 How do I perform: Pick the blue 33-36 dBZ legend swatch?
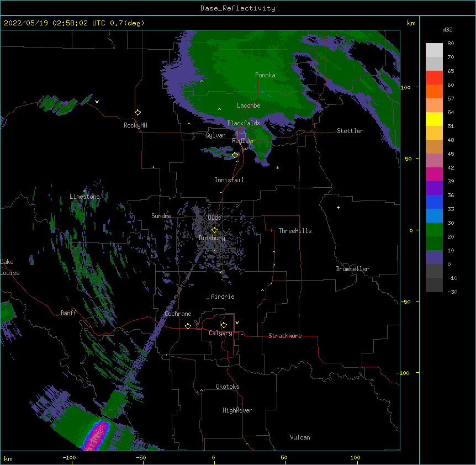click(434, 202)
